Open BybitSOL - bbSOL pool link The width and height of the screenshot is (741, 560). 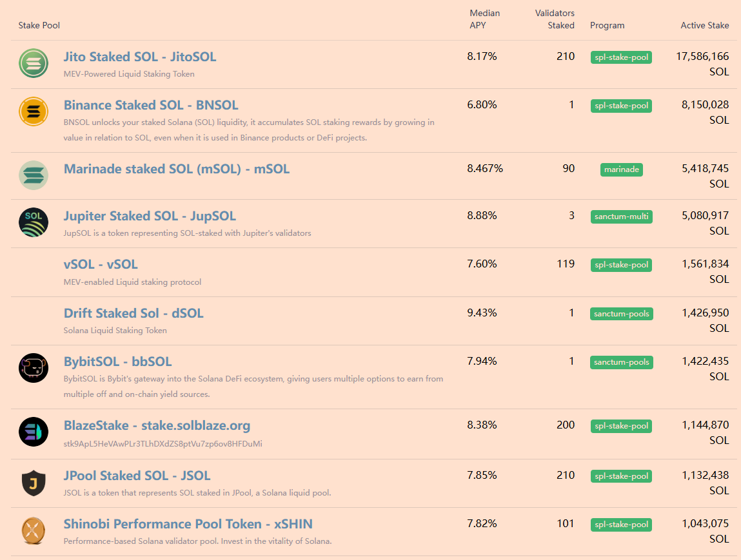point(117,362)
